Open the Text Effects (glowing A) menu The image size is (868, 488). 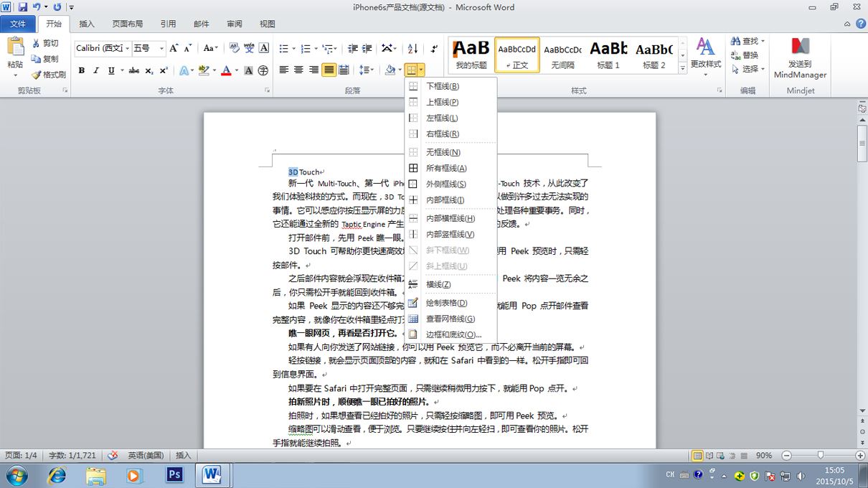(x=185, y=70)
